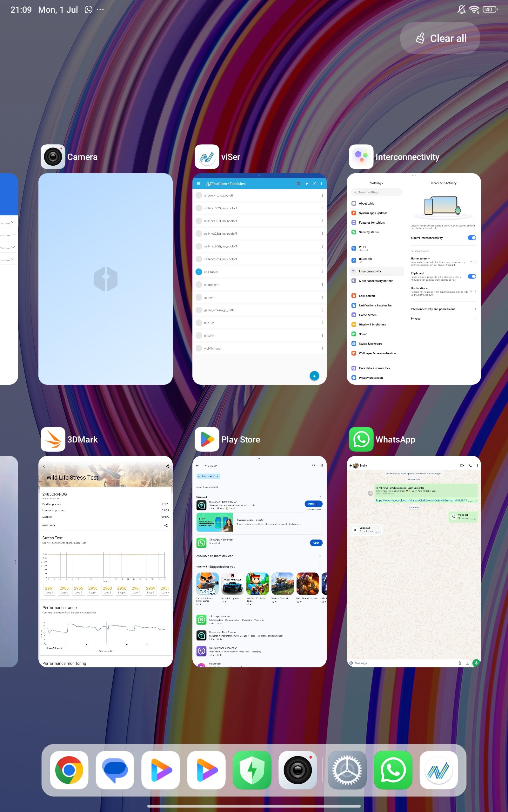508x812 pixels.
Task: Open the facebook.com share link
Action: [421, 500]
